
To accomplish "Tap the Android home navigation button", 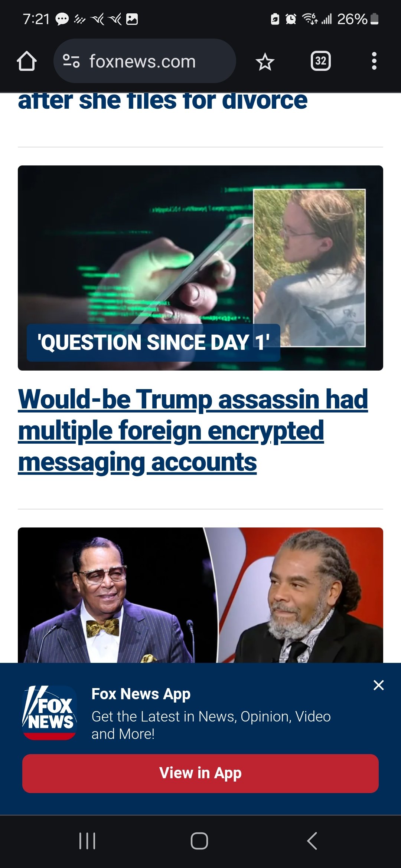I will 199,841.
